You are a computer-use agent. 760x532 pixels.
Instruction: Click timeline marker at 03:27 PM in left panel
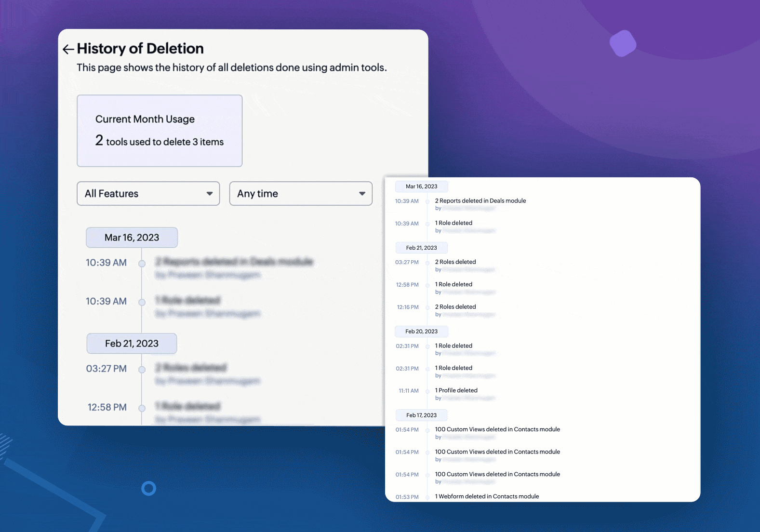pos(142,370)
